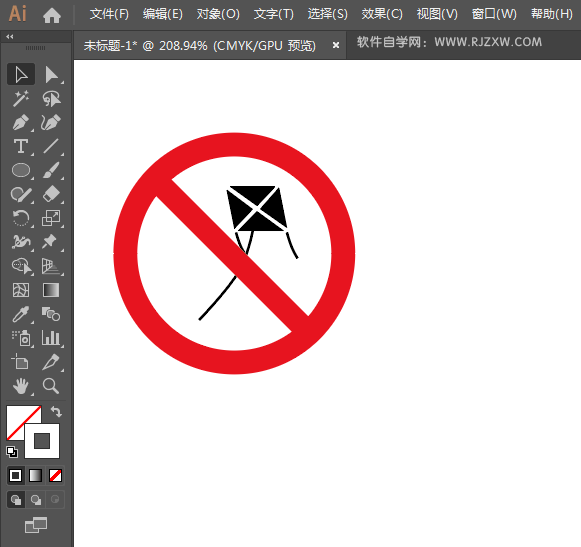Select the Pen tool
The height and width of the screenshot is (547, 581).
tap(21, 123)
